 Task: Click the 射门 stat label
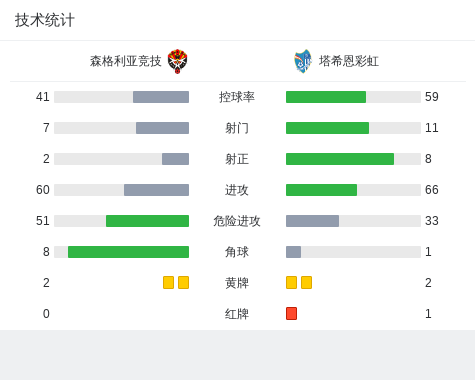pos(237,128)
